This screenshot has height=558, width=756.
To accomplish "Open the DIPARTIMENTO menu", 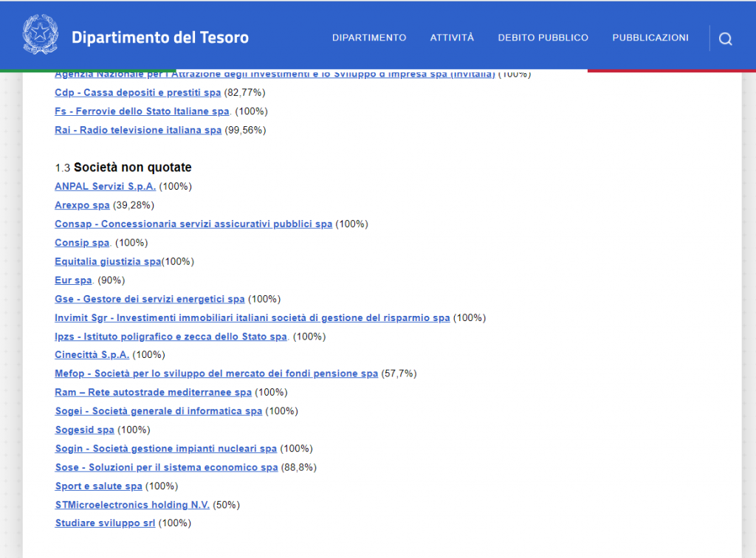I will [x=369, y=38].
